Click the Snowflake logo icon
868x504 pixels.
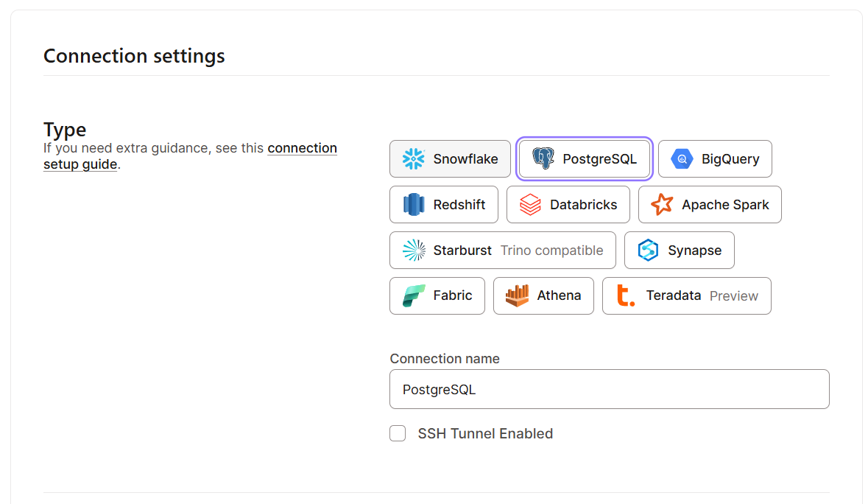point(414,159)
